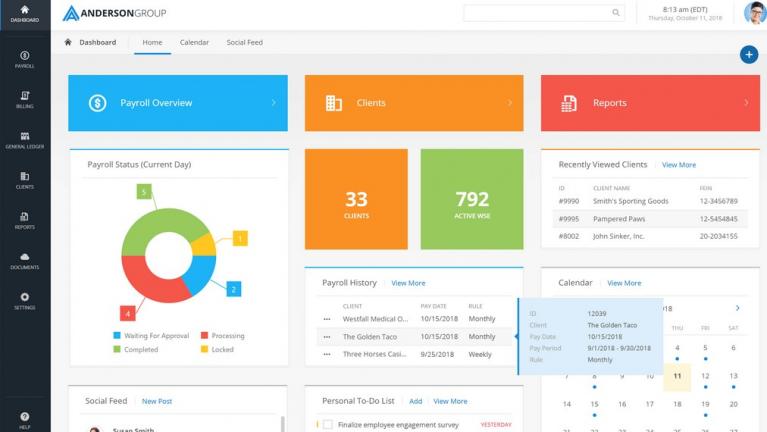Click the Completed legend swatch

117,349
